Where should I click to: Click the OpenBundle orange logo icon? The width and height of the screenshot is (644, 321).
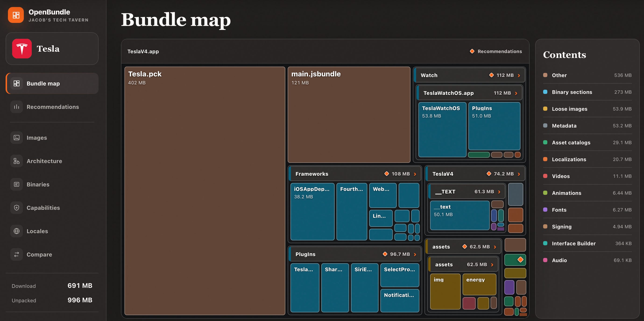click(16, 15)
